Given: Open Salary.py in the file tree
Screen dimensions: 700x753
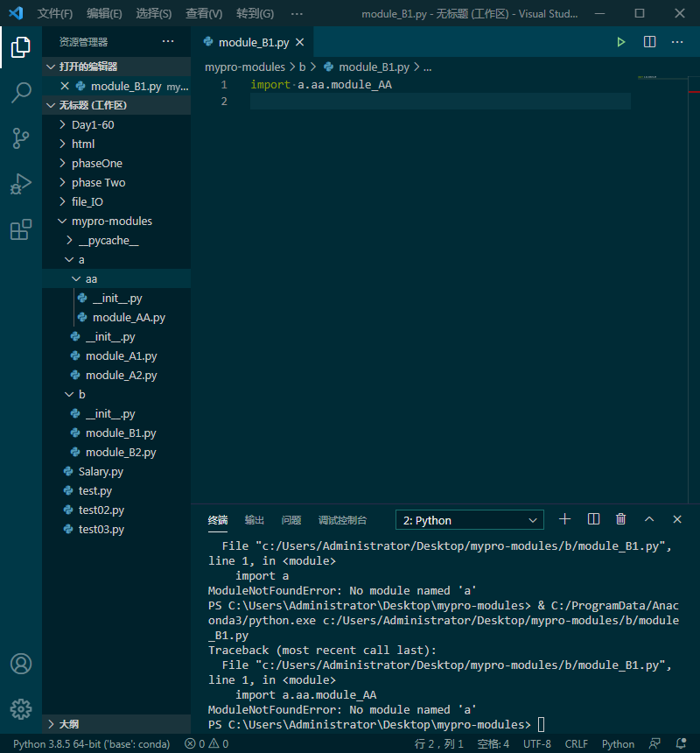Looking at the screenshot, I should (x=116, y=471).
